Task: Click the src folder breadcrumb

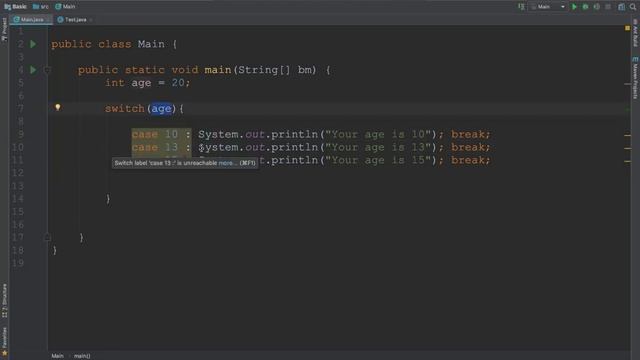Action: [x=40, y=7]
